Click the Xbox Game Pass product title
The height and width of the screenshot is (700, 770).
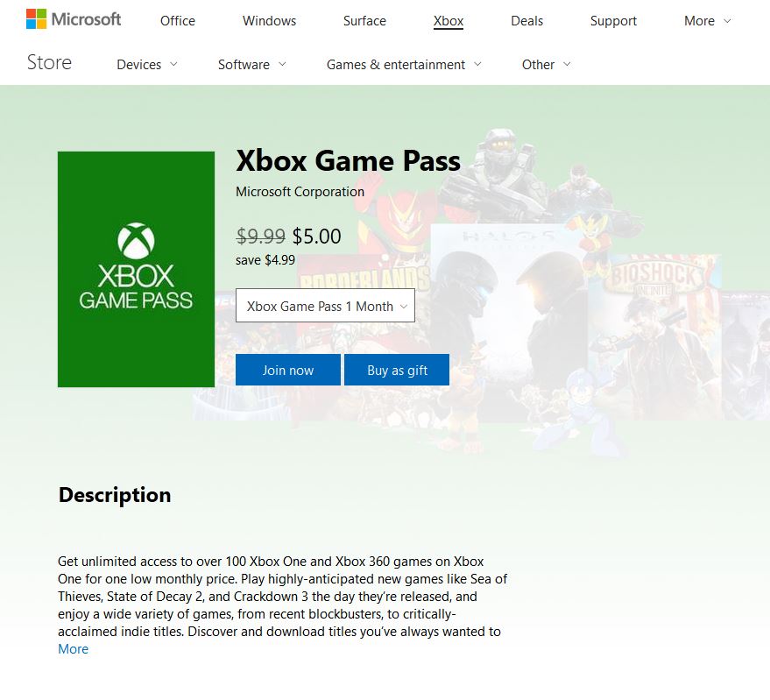click(x=348, y=161)
